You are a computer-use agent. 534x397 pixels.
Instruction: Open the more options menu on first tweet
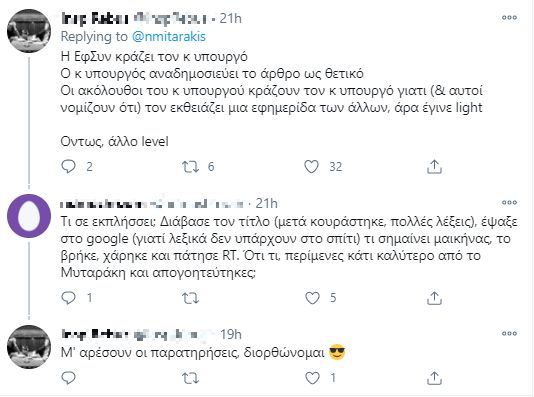509,18
